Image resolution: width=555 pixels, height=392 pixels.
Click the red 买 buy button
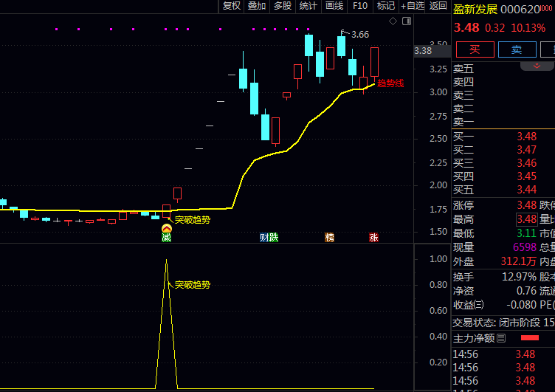(x=475, y=49)
